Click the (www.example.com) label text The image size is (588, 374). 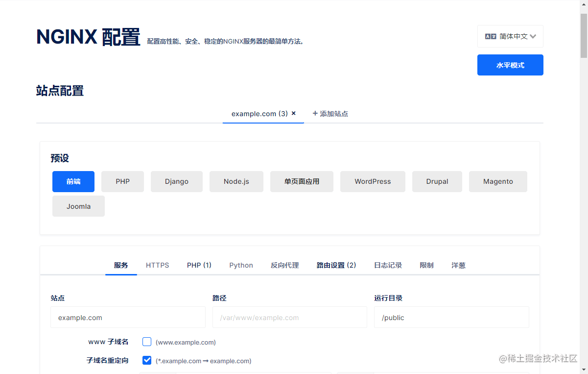[186, 342]
